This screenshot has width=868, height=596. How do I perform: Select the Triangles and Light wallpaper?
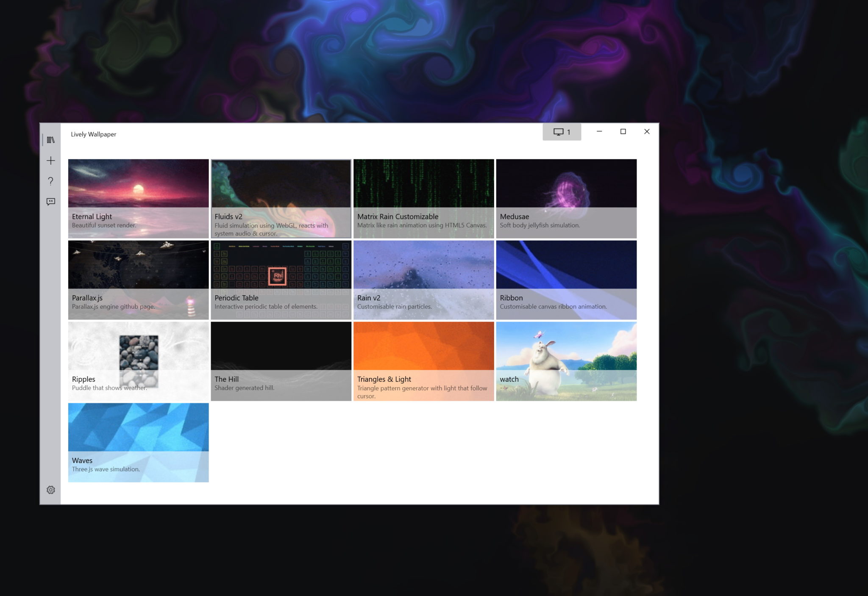[x=423, y=360]
